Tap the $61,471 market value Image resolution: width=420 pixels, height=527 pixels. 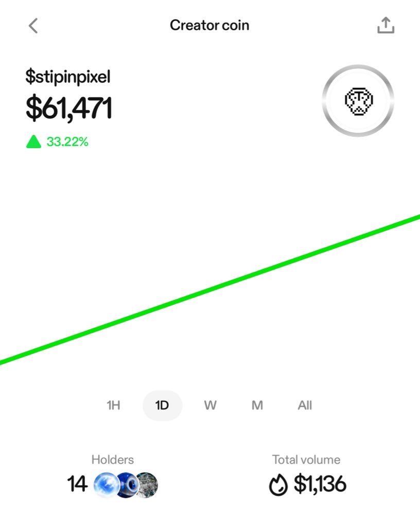click(x=69, y=108)
